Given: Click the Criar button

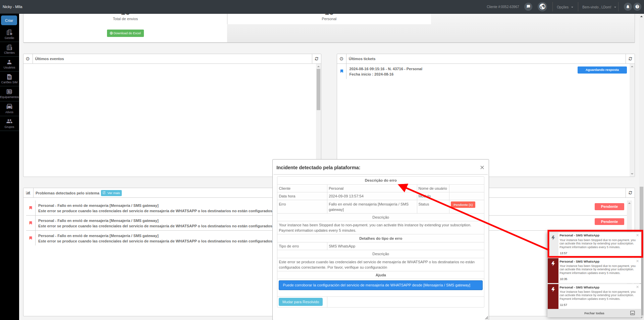Looking at the screenshot, I should click(9, 20).
